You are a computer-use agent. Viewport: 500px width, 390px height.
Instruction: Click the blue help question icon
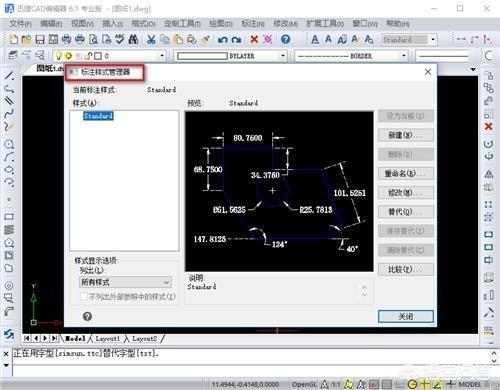(x=285, y=39)
